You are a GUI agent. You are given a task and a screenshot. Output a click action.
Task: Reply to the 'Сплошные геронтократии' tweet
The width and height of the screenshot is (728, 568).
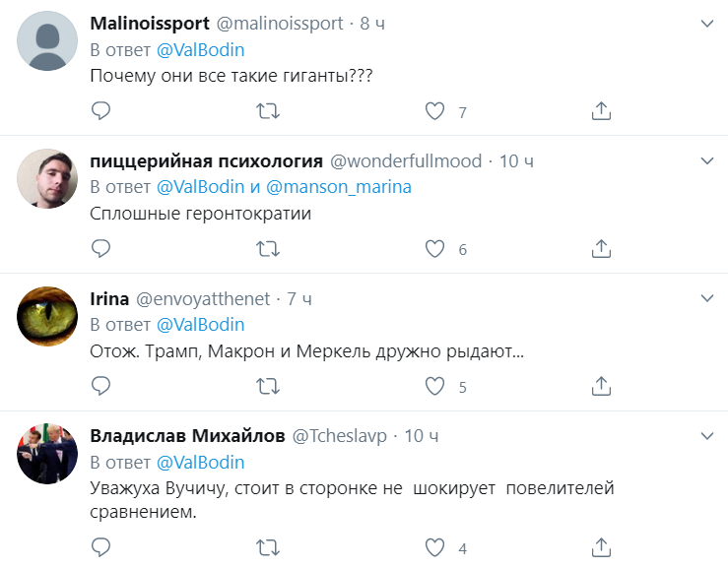(99, 249)
